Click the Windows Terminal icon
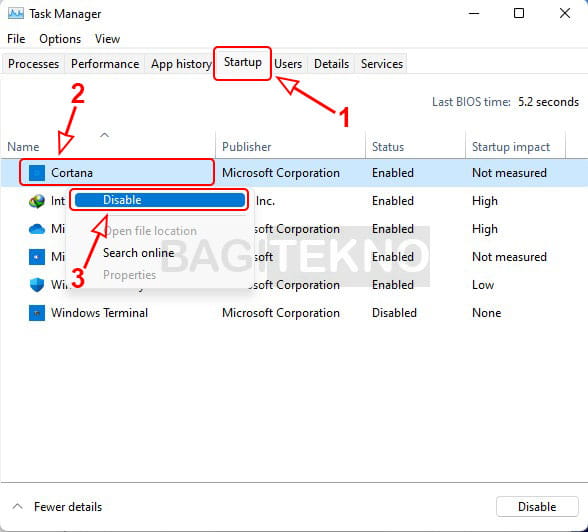Image resolution: width=588 pixels, height=532 pixels. [37, 313]
